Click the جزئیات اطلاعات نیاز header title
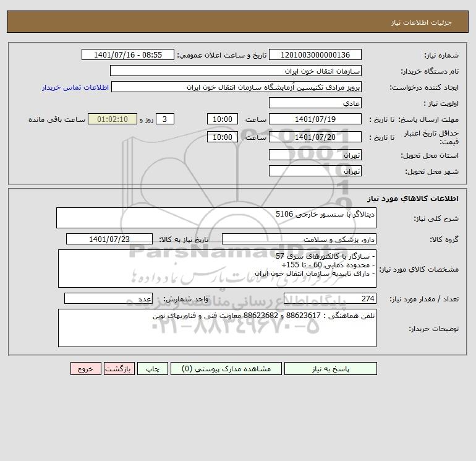 (x=422, y=22)
